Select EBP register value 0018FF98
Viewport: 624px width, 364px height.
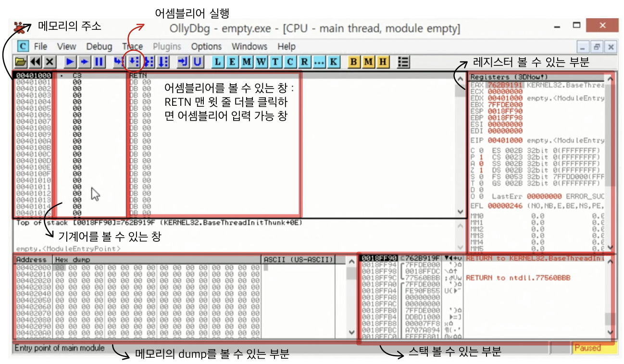(x=505, y=117)
